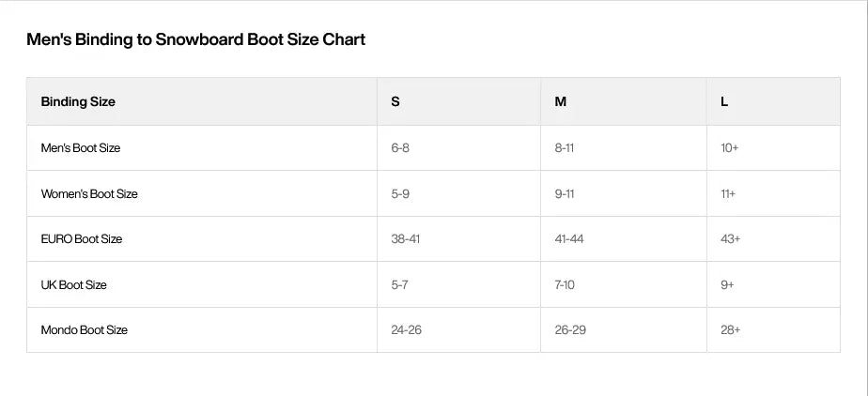Click the 24-26 Mondo size cell
868x396 pixels.
pyautogui.click(x=459, y=330)
